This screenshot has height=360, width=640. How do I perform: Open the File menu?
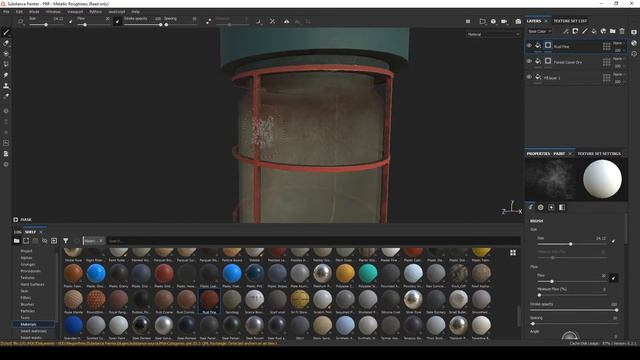point(6,12)
